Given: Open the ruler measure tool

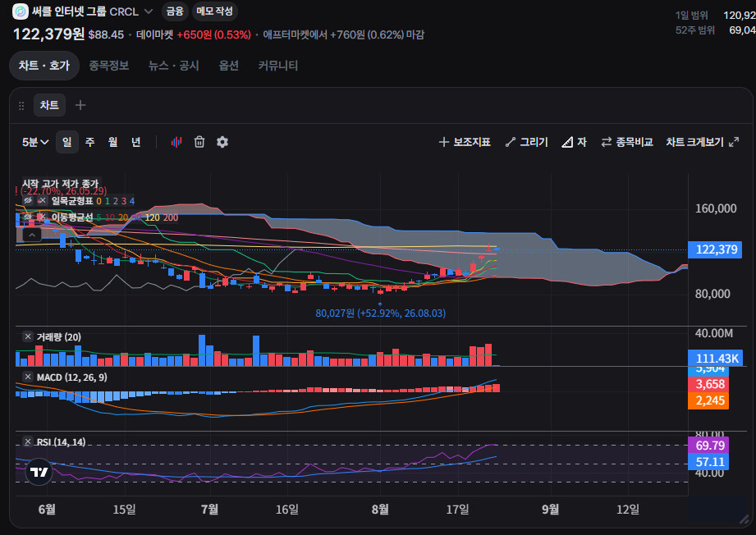Looking at the screenshot, I should point(575,142).
